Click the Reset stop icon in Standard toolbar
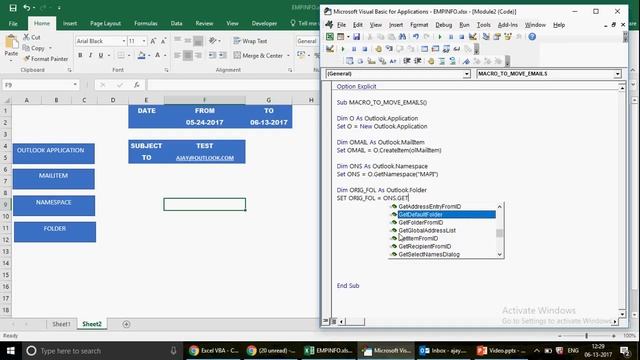Screen dimensions: 640x360 pyautogui.click(x=461, y=37)
